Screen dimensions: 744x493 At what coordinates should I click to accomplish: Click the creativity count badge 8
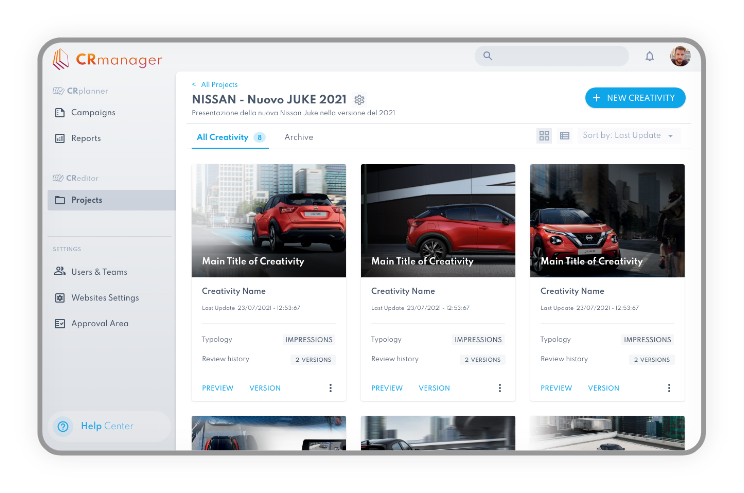click(x=259, y=138)
